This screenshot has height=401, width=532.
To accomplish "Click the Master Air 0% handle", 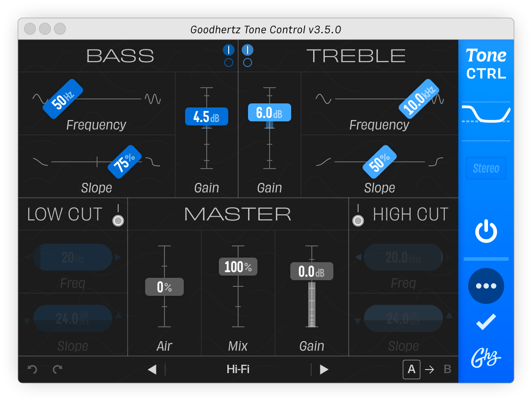I will pos(164,287).
